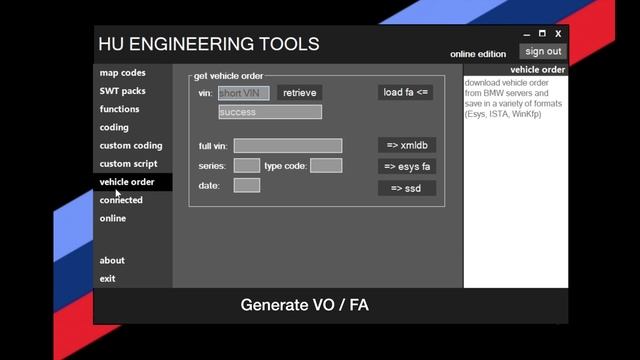The height and width of the screenshot is (360, 640).
Task: Click the online edition label
Action: 478,54
